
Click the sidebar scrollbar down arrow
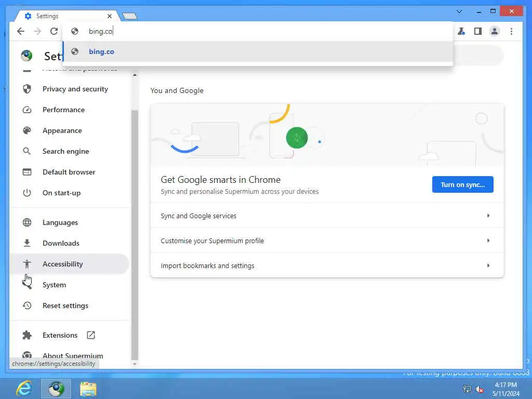[x=135, y=364]
